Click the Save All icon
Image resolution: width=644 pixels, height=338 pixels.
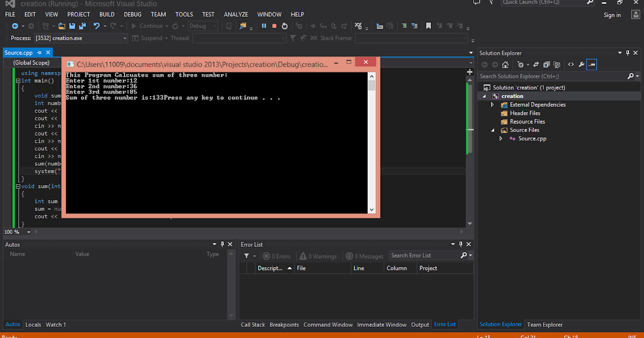(83, 26)
